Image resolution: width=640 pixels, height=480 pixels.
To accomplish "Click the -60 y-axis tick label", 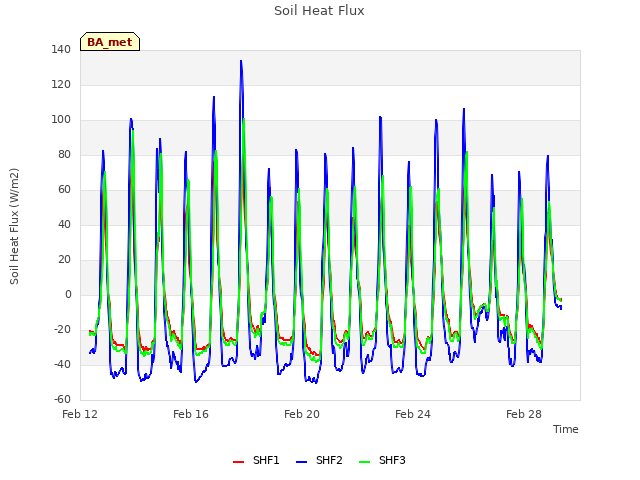I will [x=62, y=400].
